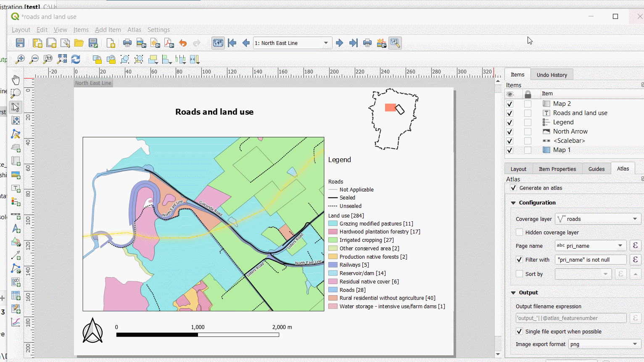644x362 pixels.
Task: Open the Atlas menu
Action: (x=134, y=30)
